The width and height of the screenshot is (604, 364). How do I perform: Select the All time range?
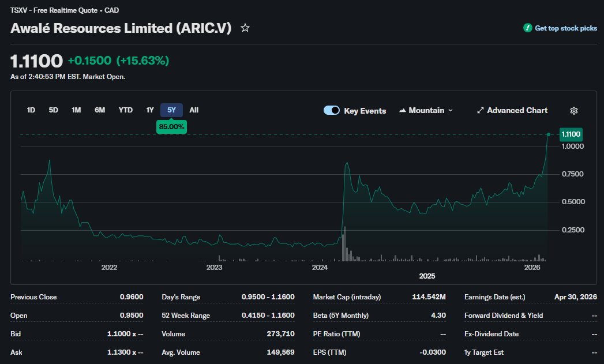[x=194, y=110]
